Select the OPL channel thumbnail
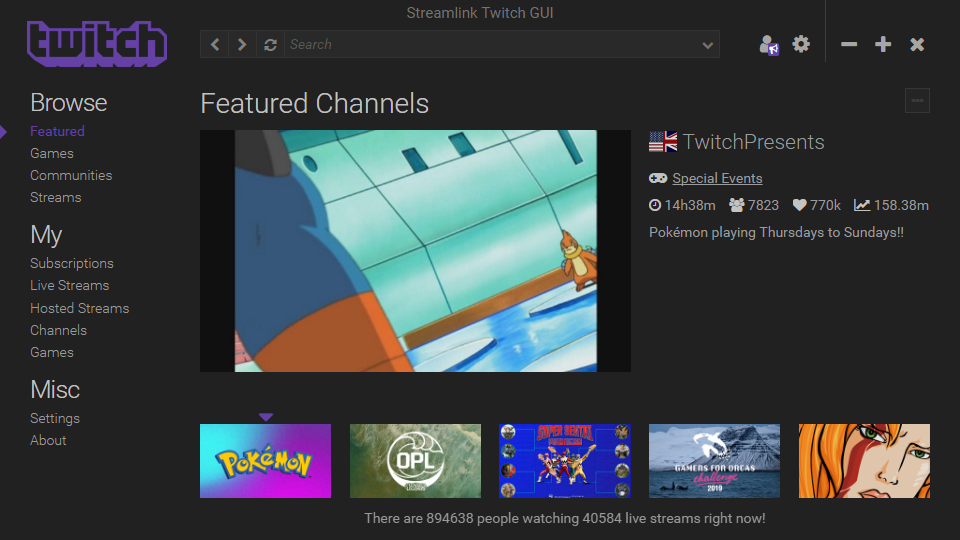 click(x=415, y=460)
